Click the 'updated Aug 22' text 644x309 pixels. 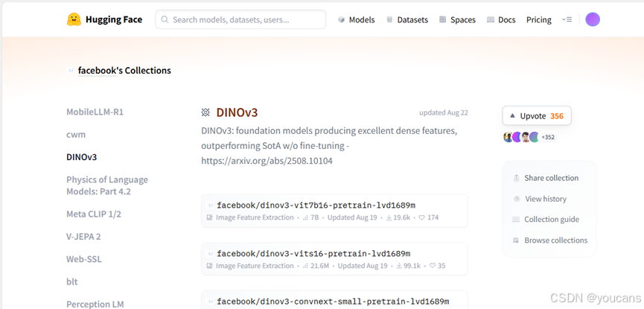click(x=444, y=112)
